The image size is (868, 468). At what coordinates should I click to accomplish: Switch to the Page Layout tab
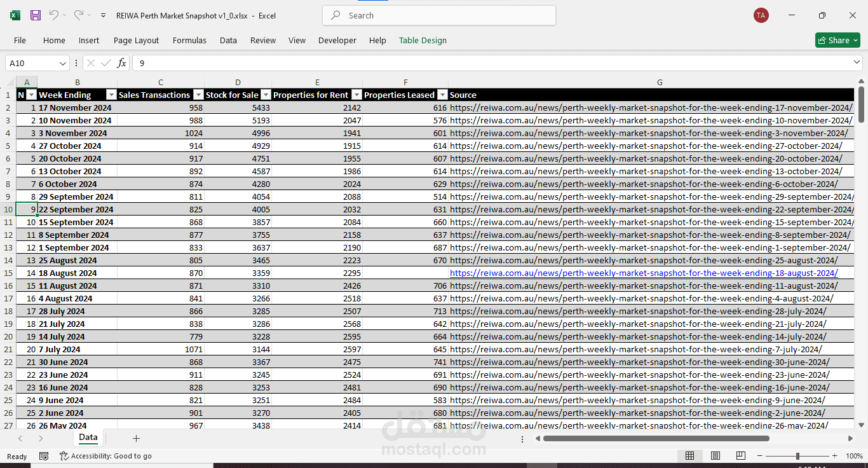tap(136, 40)
